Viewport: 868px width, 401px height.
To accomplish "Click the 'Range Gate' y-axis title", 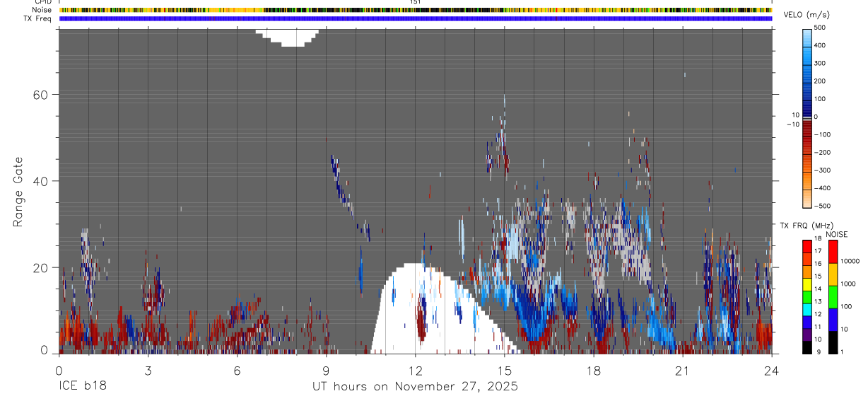I will click(x=19, y=192).
